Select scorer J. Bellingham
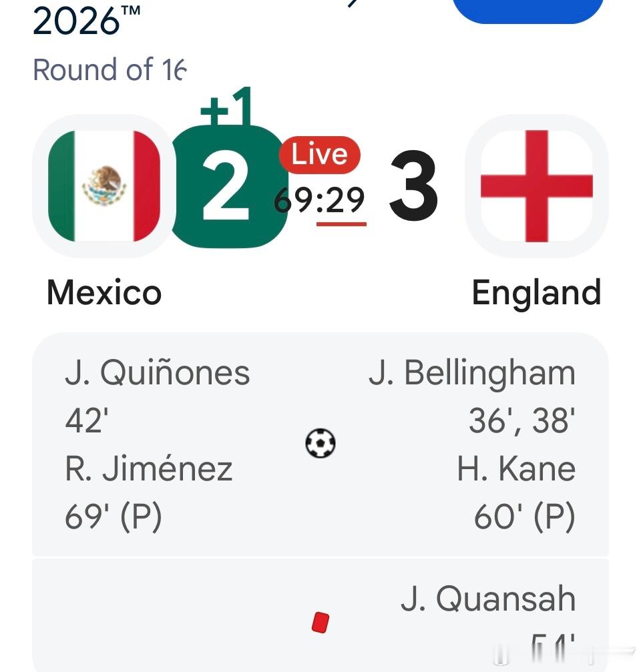Screen dimensions: 641x672 click(x=472, y=374)
